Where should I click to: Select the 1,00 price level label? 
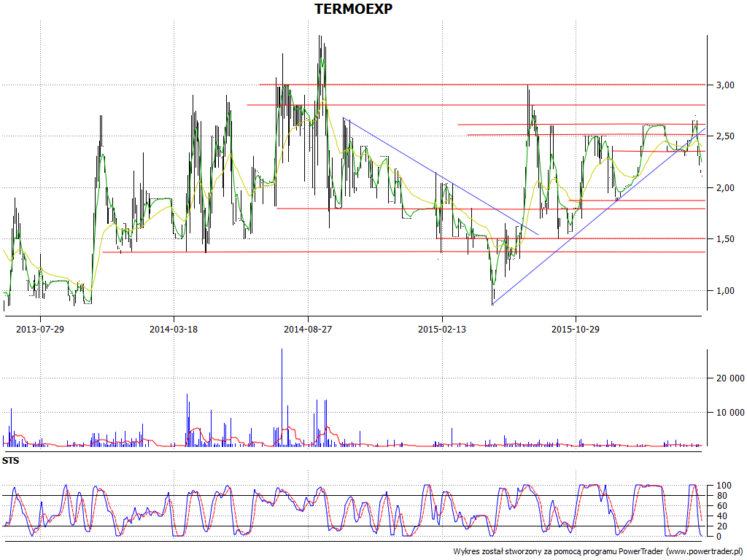pos(724,291)
